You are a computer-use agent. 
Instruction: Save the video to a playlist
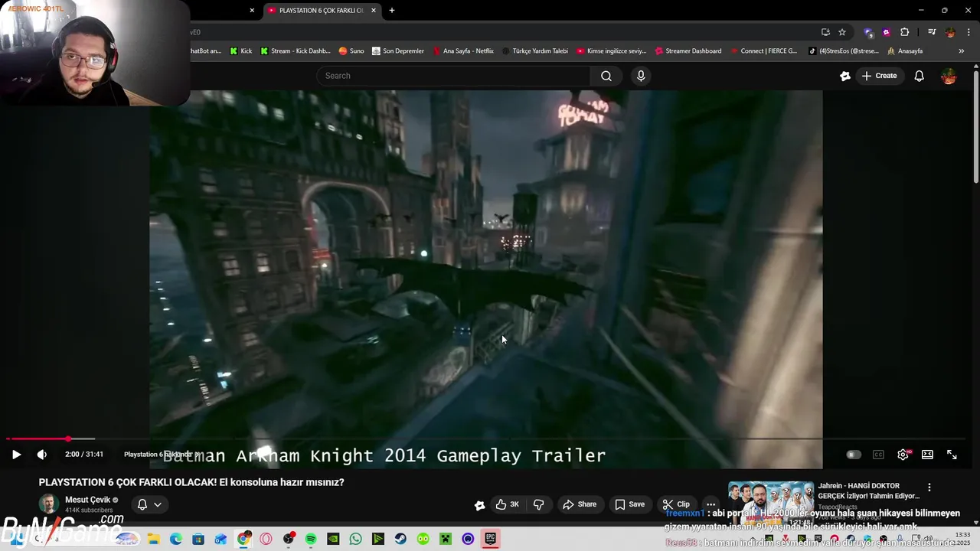pyautogui.click(x=629, y=504)
